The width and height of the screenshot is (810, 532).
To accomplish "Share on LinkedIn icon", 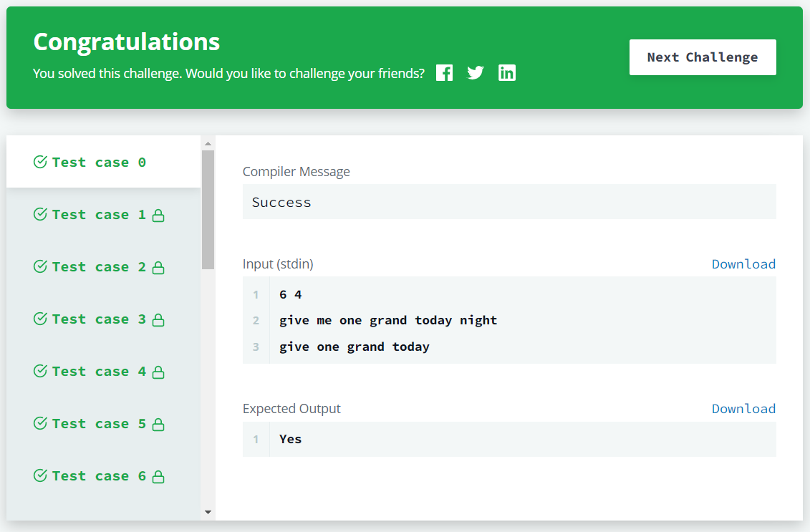I will point(507,73).
